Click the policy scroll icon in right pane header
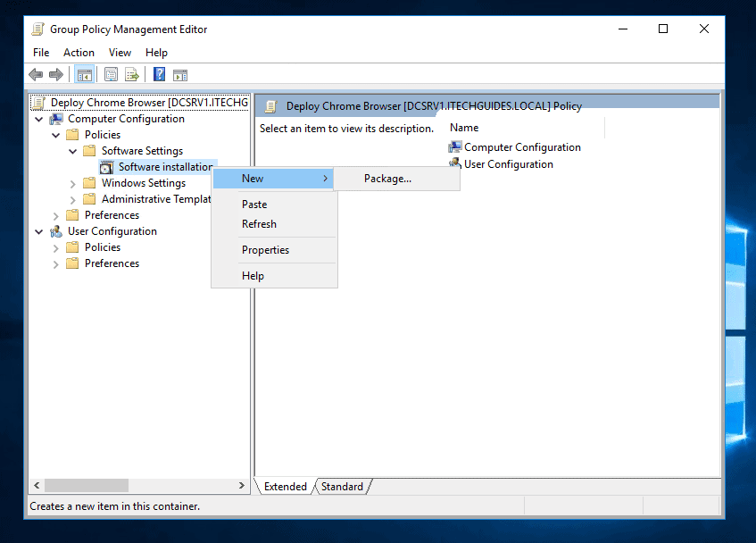The image size is (756, 543). tap(271, 106)
